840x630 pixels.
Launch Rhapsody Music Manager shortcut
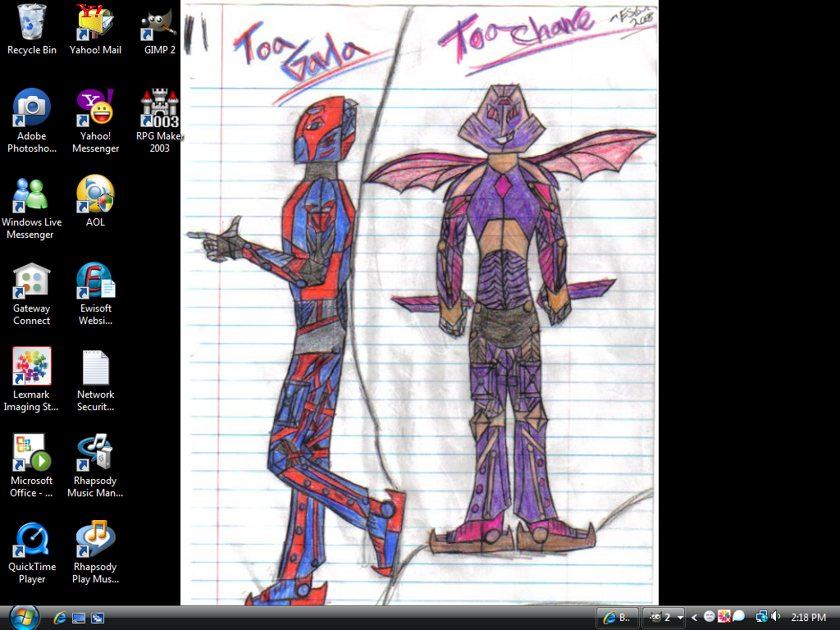95,454
